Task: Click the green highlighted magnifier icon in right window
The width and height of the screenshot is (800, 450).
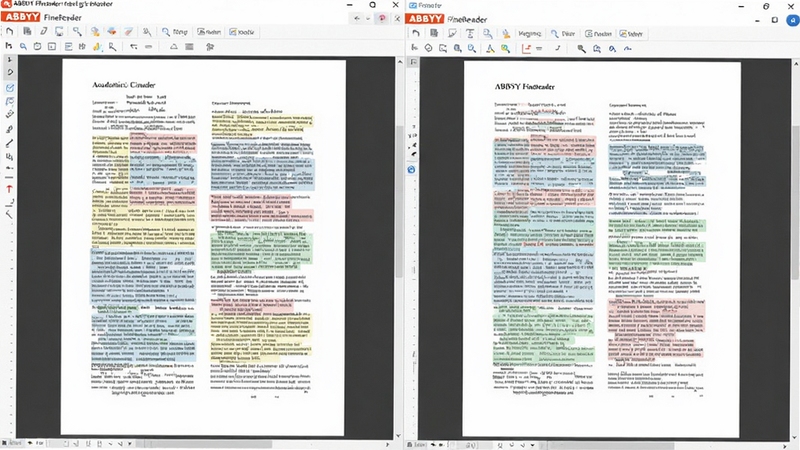Action: (505, 48)
